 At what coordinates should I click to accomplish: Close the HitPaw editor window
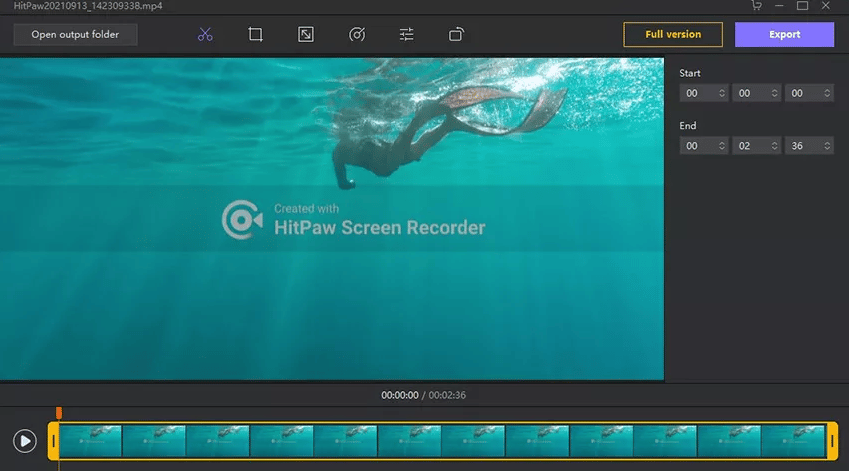(x=826, y=5)
